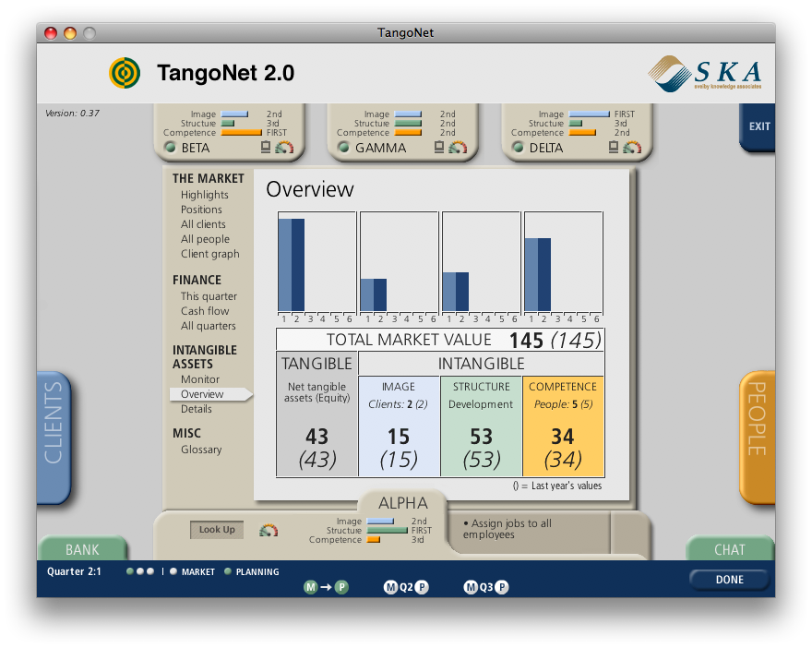Click the EXIT button

click(758, 126)
